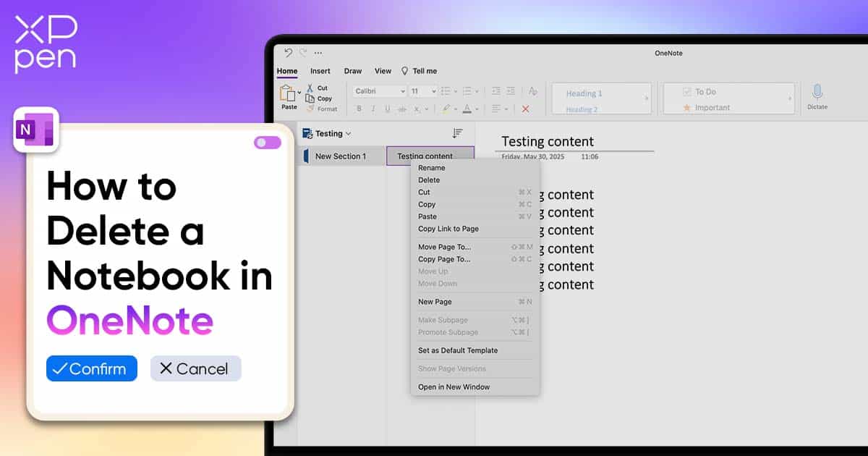The width and height of the screenshot is (868, 456).
Task: Click the increase indent icon
Action: [x=511, y=91]
